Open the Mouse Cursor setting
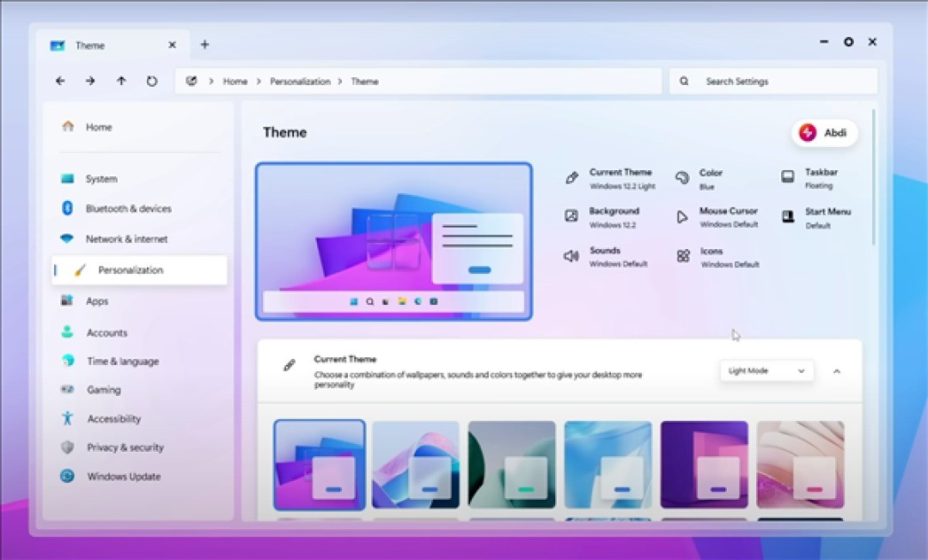This screenshot has height=560, width=928. coord(727,216)
